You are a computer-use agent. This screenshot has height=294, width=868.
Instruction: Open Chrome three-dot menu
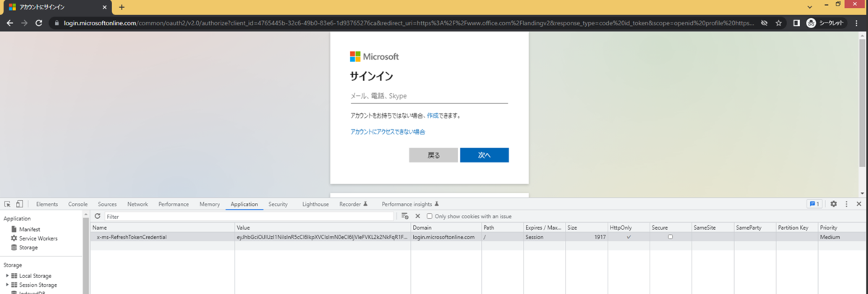[858, 23]
